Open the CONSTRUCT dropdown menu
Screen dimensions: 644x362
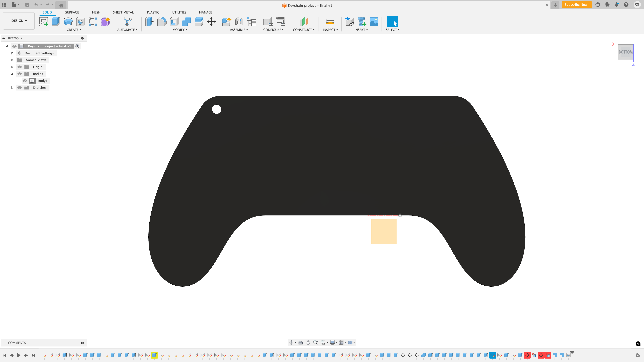tap(303, 30)
